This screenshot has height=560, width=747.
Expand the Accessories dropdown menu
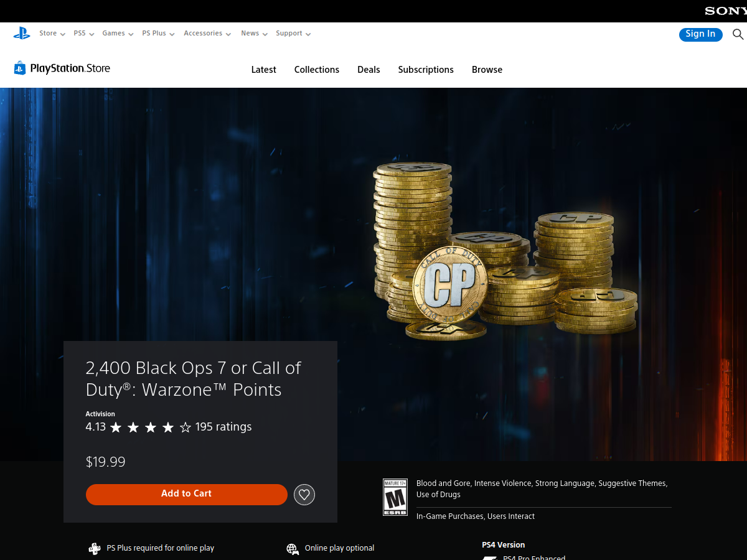pyautogui.click(x=207, y=34)
